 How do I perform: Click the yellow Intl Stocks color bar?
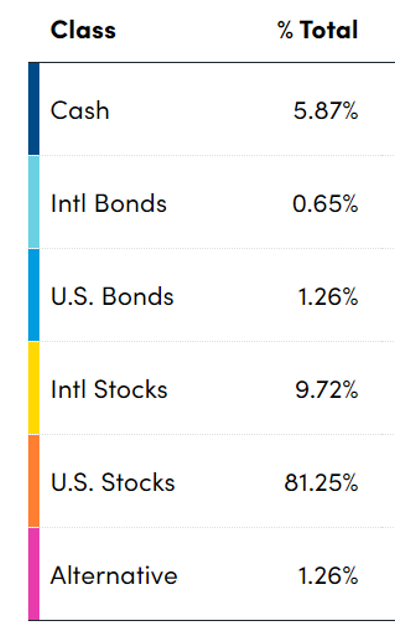34,388
